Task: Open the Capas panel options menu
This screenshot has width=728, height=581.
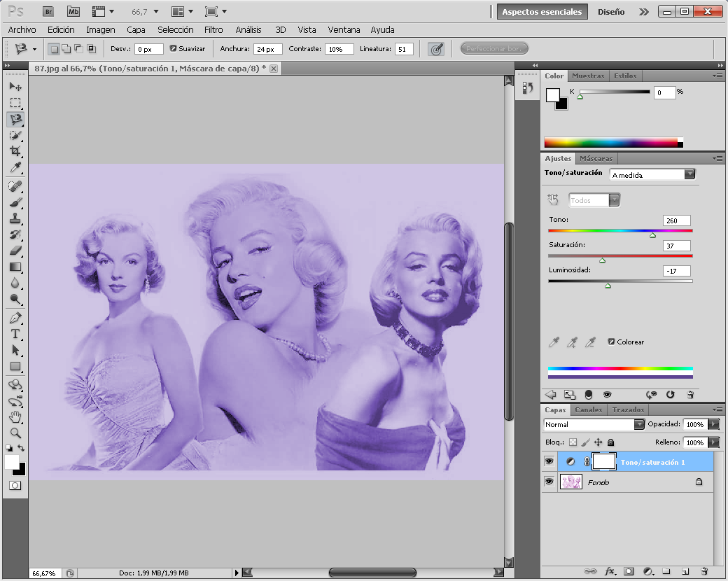Action: [717, 409]
